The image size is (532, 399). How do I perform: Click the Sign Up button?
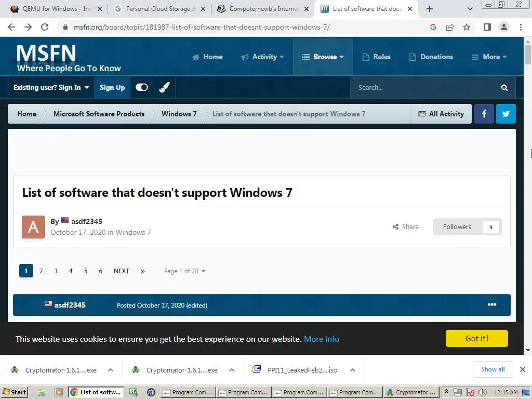[112, 87]
